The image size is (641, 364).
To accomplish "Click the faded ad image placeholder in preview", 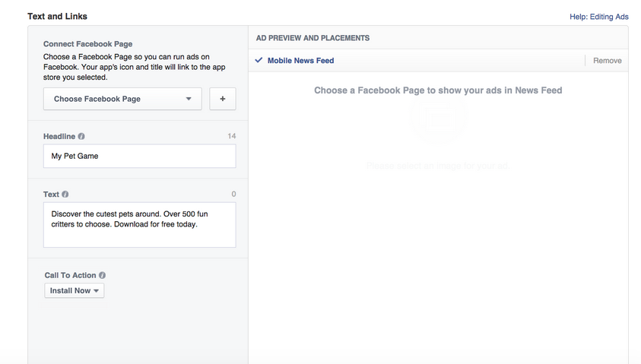I will (437, 123).
